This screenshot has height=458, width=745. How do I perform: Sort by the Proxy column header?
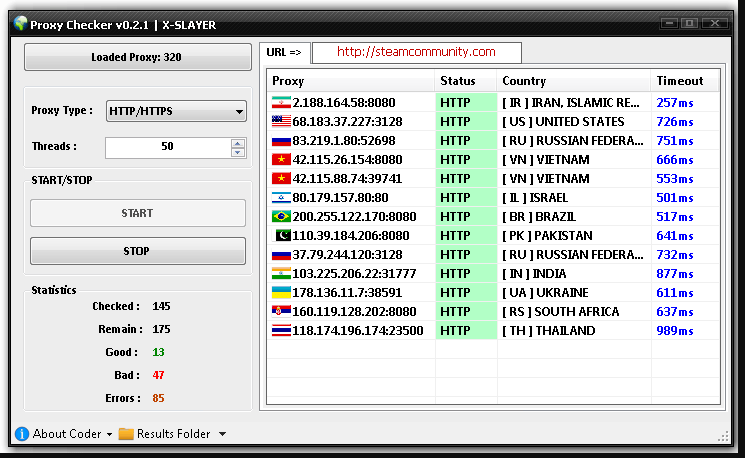coord(351,81)
